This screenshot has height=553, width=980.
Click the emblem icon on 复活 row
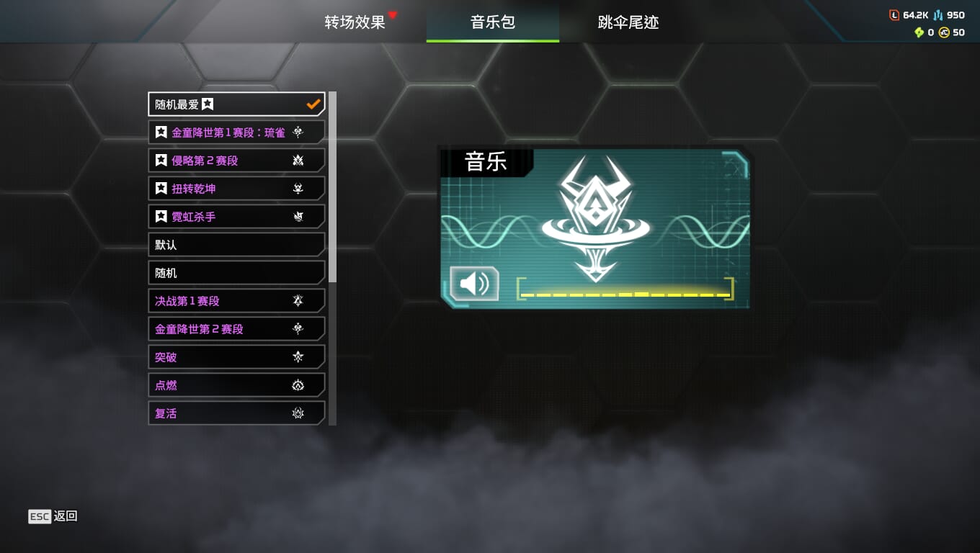pyautogui.click(x=298, y=413)
